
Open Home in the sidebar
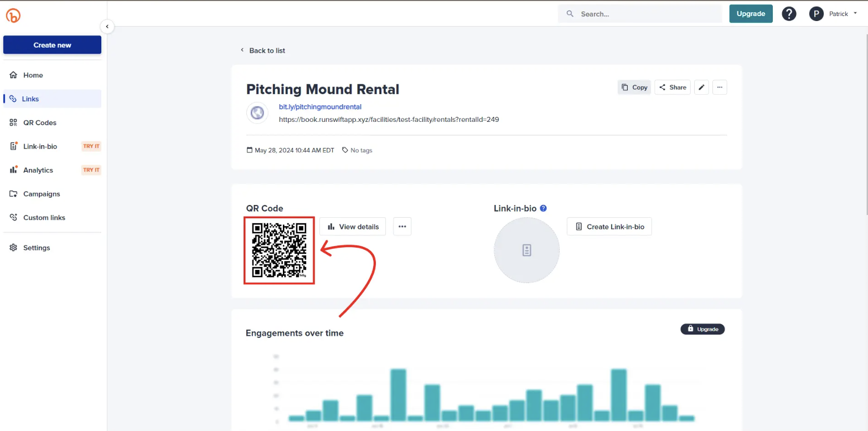pos(52,75)
